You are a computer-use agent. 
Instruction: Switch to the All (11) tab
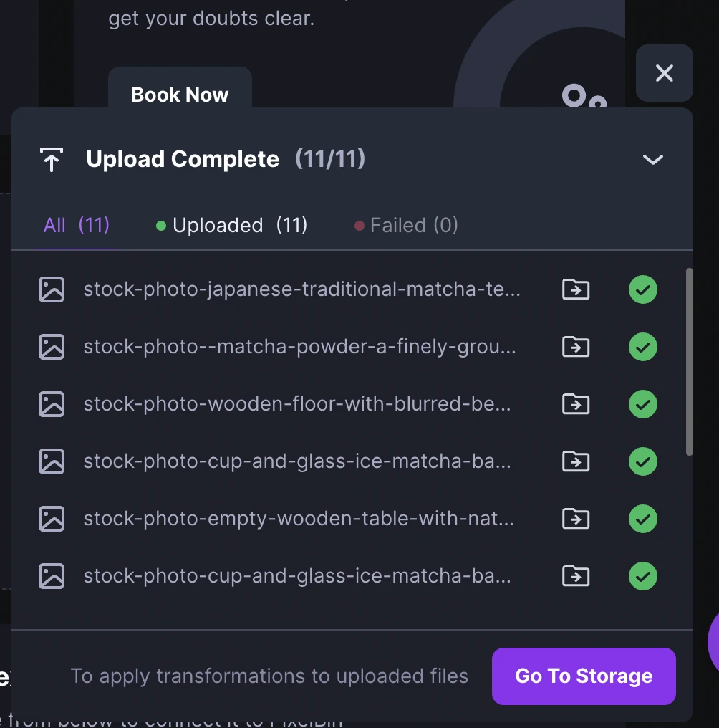point(77,226)
